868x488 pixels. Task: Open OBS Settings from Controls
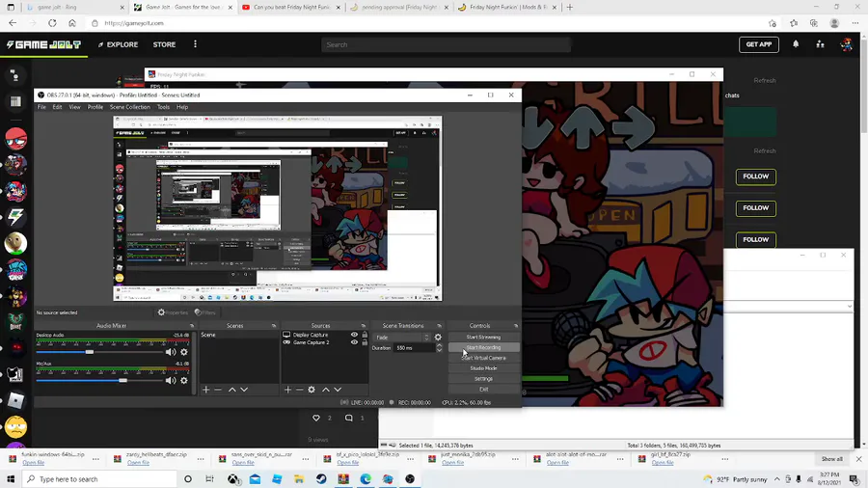[483, 379]
